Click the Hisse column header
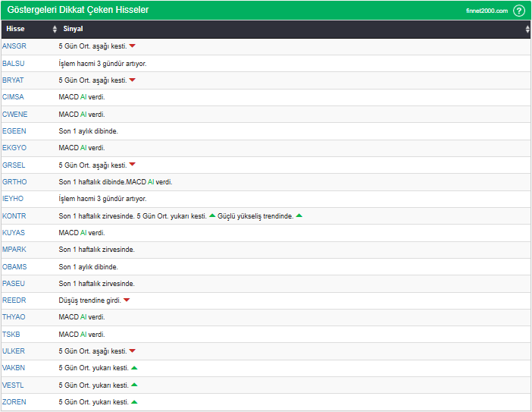The image size is (532, 412). pyautogui.click(x=15, y=29)
